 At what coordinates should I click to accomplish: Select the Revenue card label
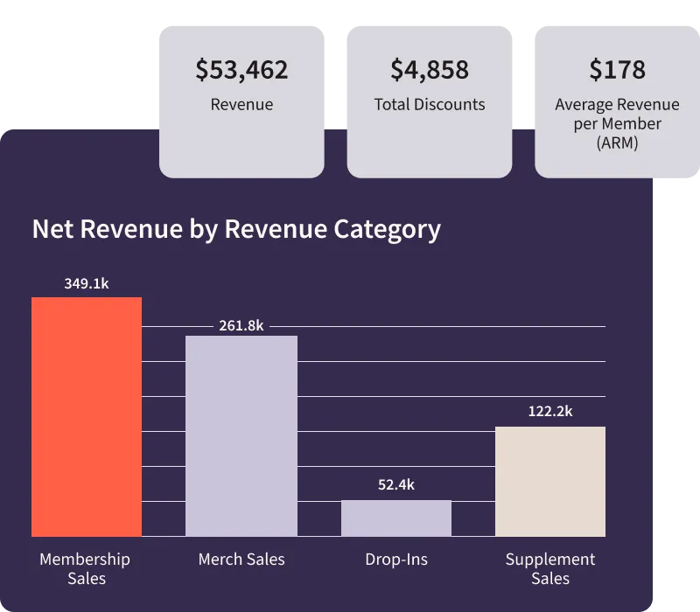click(x=241, y=105)
